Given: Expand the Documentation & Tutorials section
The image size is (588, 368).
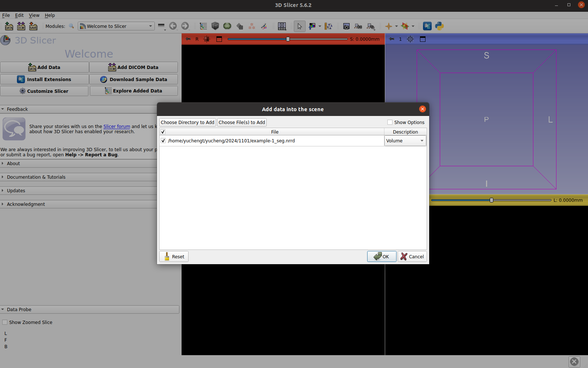Looking at the screenshot, I should tap(36, 177).
